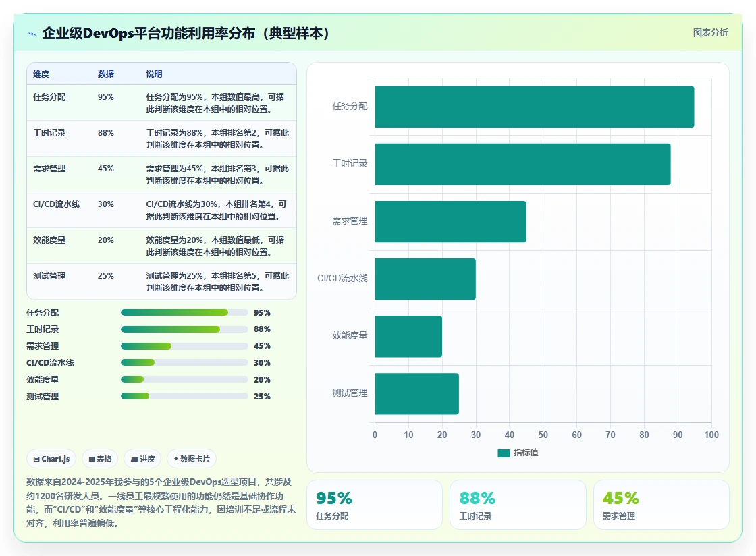Click the CI/CD流水线 y-axis chart label
The image size is (756, 556).
pos(342,278)
